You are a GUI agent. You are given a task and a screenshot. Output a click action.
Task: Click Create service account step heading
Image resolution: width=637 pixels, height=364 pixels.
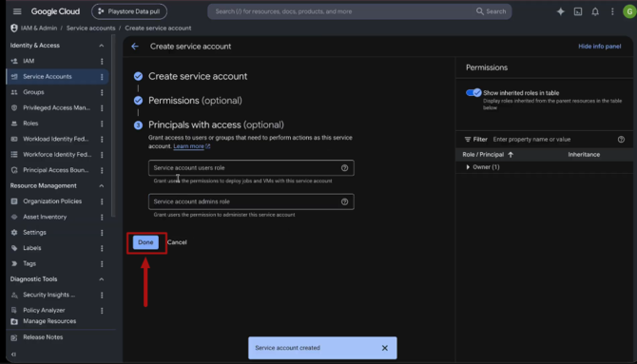click(x=198, y=76)
